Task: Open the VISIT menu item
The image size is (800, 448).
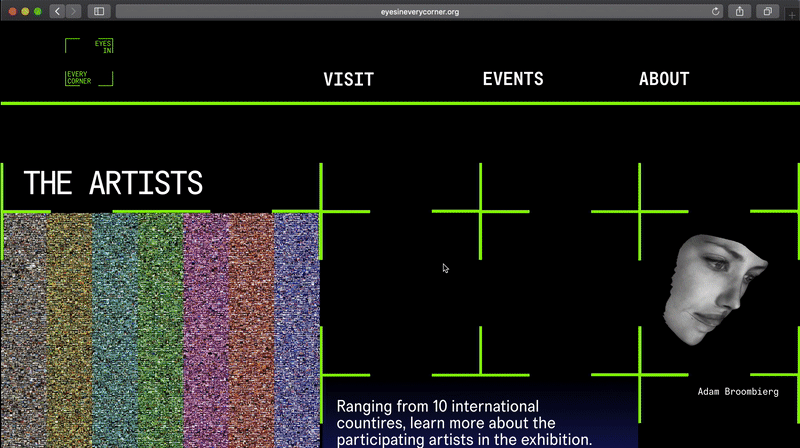Action: 348,79
